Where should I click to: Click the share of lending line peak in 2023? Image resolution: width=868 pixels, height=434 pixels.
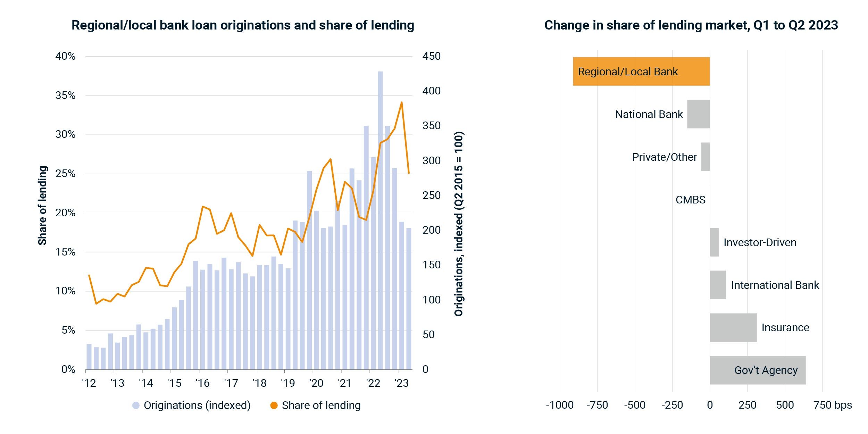click(x=402, y=102)
